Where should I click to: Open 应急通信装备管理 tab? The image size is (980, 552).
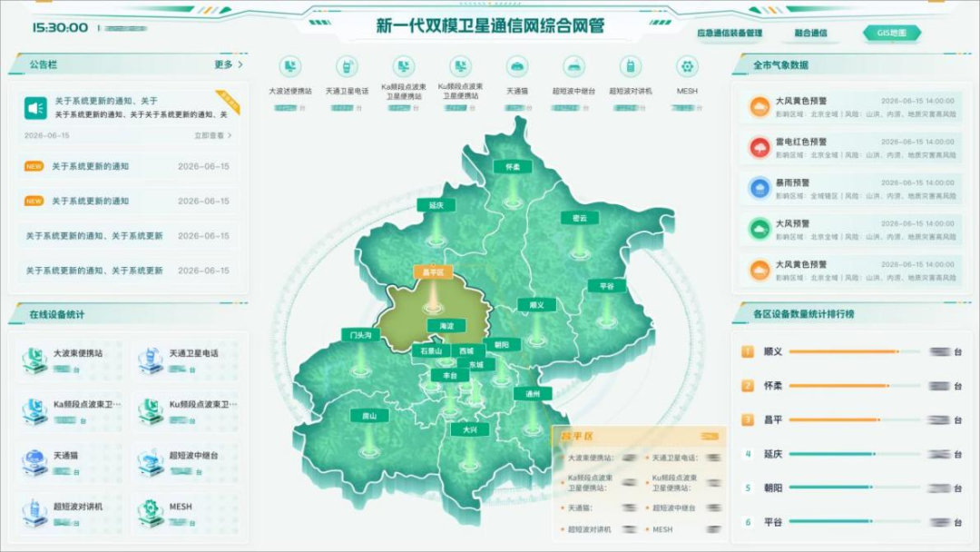(730, 33)
